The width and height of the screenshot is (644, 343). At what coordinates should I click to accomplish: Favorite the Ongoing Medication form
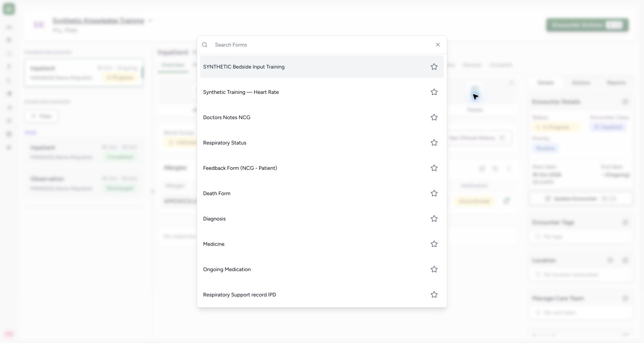coord(434,269)
